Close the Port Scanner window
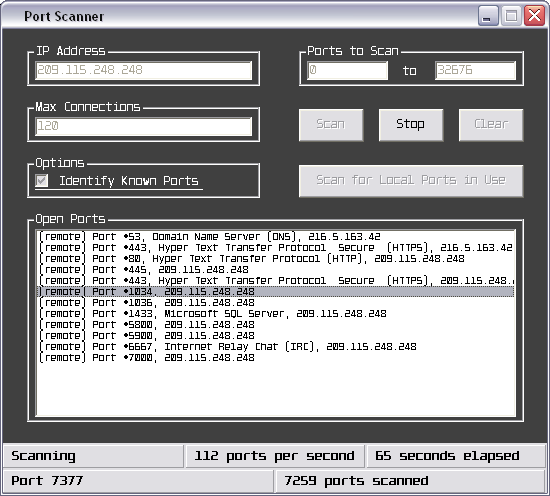 click(x=534, y=16)
